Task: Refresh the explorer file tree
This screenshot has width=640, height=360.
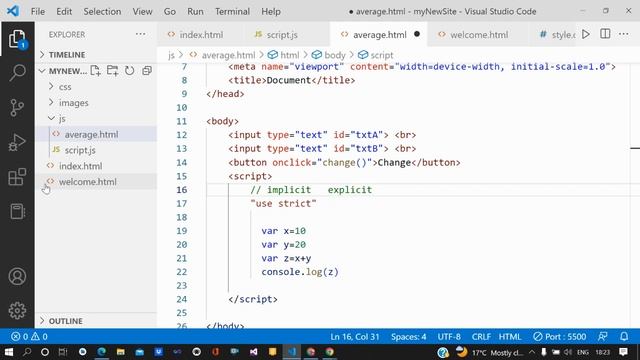Action: (x=129, y=71)
